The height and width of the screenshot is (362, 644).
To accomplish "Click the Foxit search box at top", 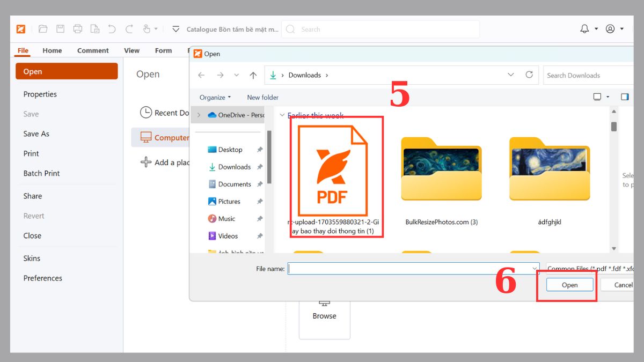I will [380, 29].
